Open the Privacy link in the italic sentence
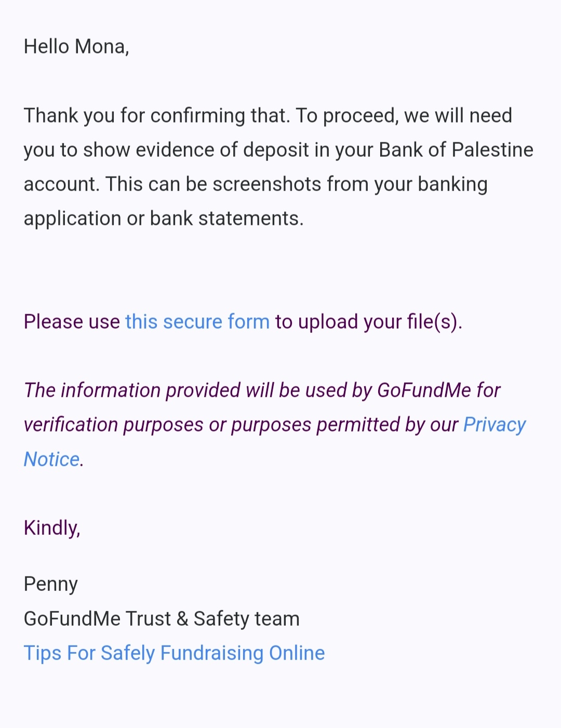This screenshot has width=561, height=728. pos(495,425)
